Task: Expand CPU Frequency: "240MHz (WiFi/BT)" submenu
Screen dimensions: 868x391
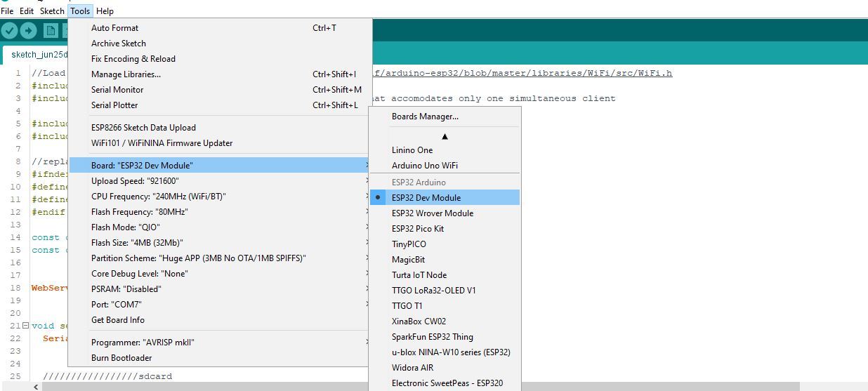Action: click(x=220, y=197)
